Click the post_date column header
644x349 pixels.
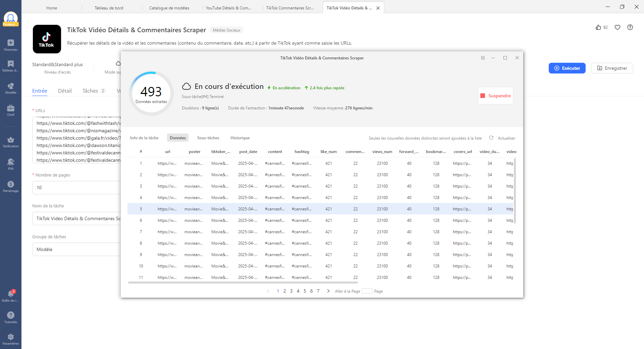pyautogui.click(x=248, y=152)
